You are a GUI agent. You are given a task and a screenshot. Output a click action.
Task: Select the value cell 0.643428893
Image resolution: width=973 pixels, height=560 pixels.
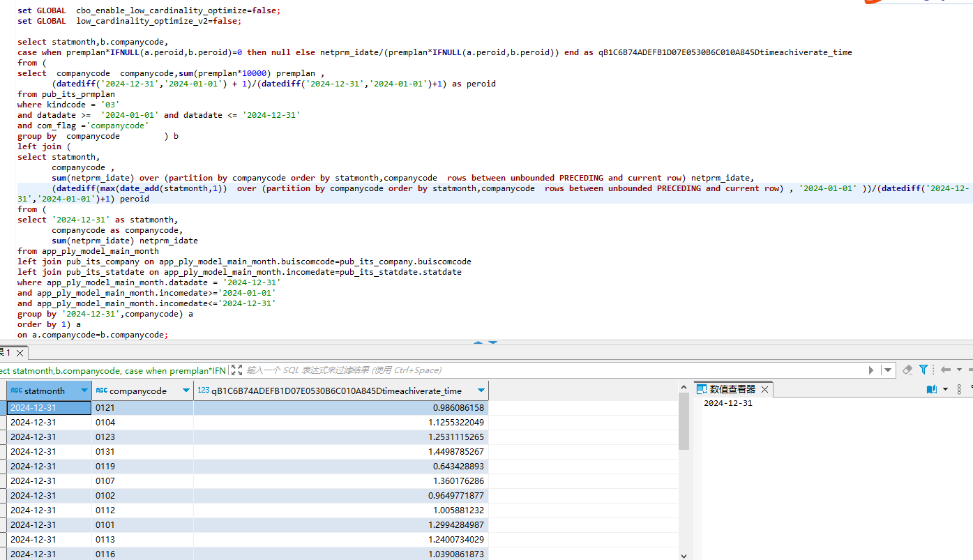click(341, 467)
